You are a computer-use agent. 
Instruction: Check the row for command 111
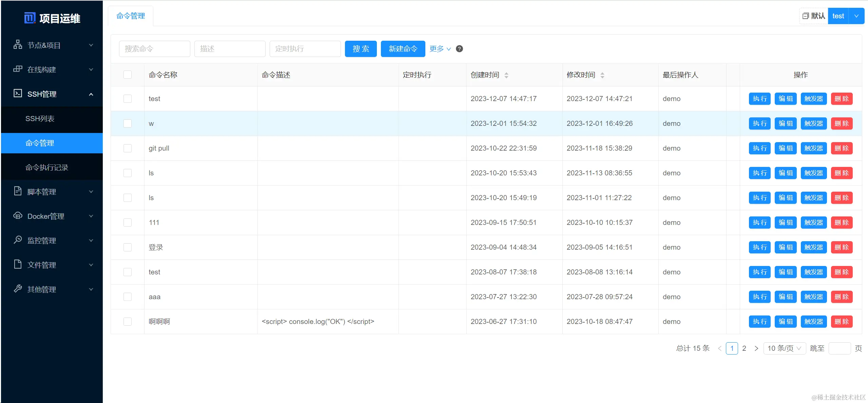pos(128,223)
